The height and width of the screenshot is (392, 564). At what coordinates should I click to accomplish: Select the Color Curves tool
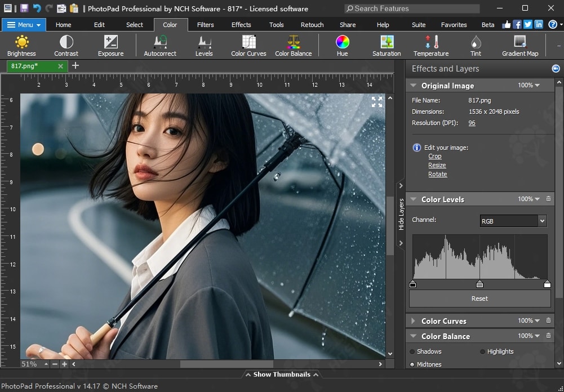(x=248, y=46)
